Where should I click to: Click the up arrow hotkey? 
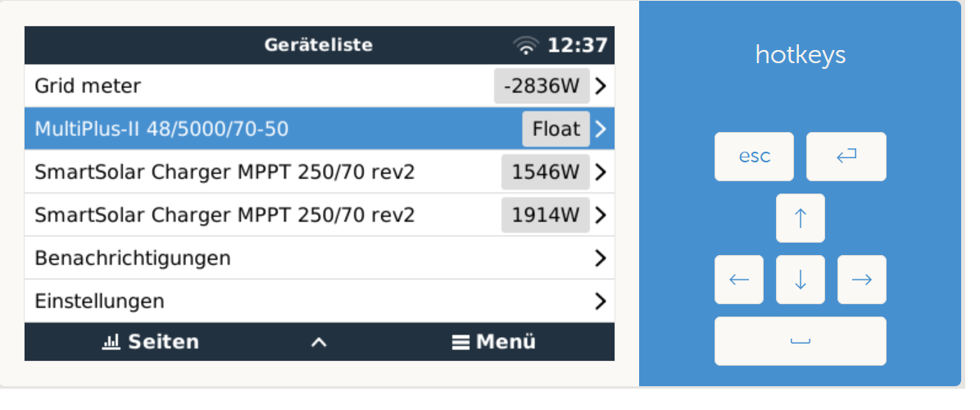[800, 218]
